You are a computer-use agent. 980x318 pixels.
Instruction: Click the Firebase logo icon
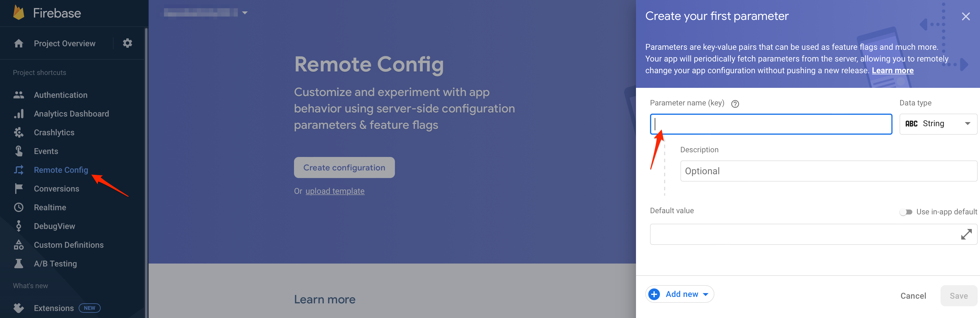click(x=19, y=13)
